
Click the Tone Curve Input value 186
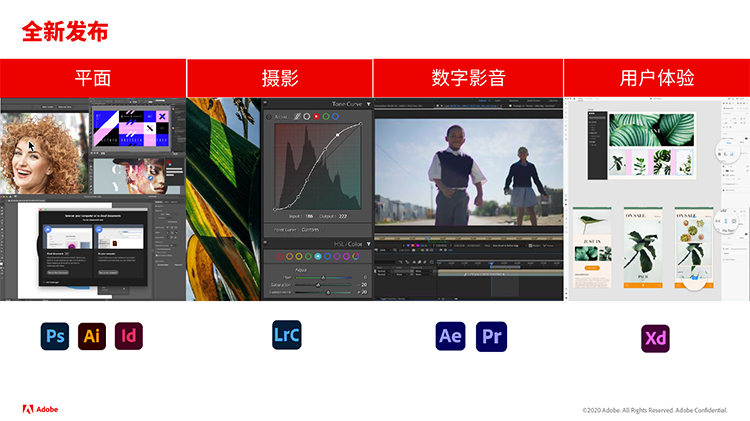(x=309, y=216)
